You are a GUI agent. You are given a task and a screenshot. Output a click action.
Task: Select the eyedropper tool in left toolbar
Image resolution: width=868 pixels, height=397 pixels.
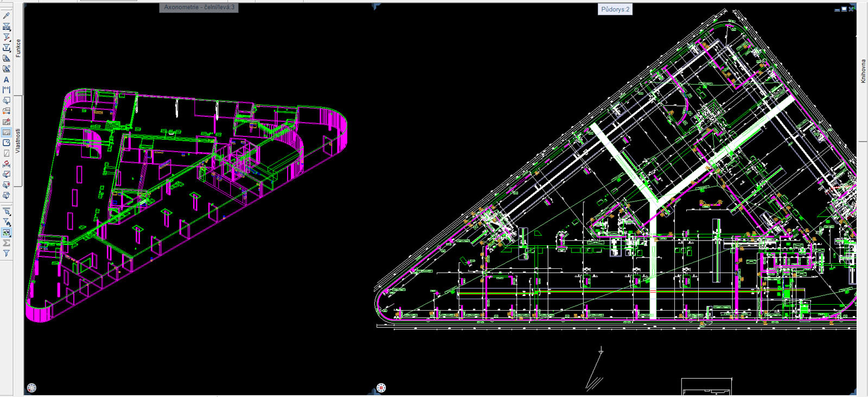pyautogui.click(x=7, y=16)
